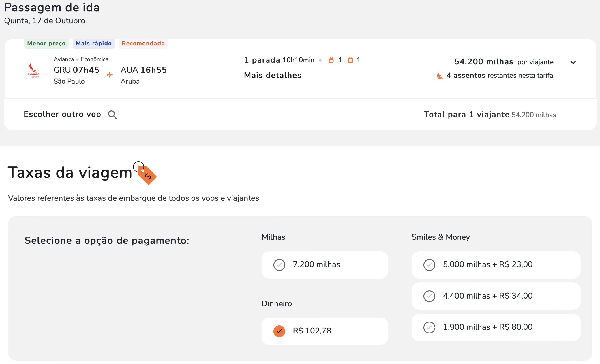Choose 4.400 milhas + R$ 34,00 option

[x=496, y=296]
